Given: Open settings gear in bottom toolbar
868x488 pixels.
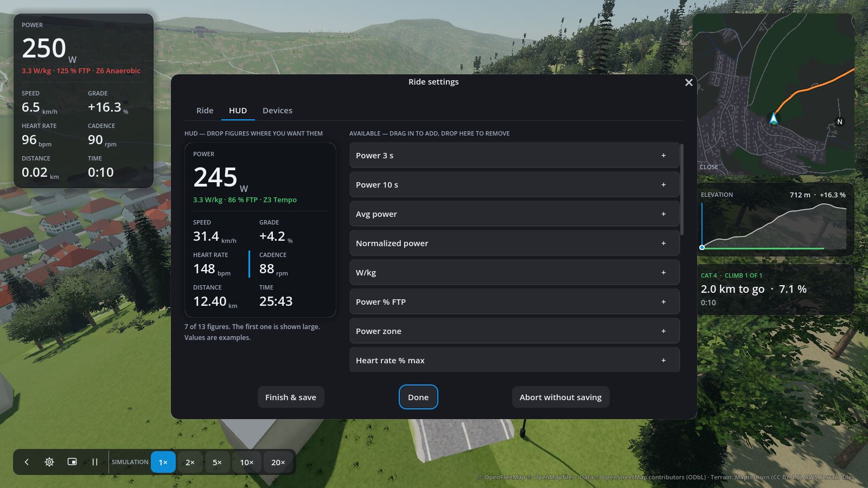Looking at the screenshot, I should tap(49, 462).
